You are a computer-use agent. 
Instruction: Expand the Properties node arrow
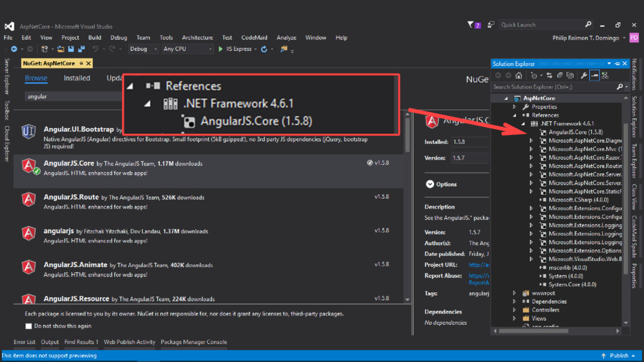(x=514, y=107)
